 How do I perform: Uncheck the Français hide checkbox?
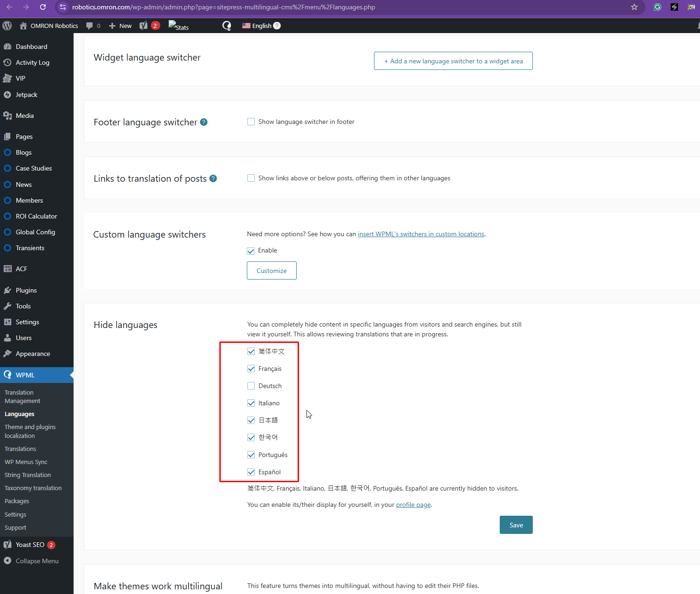tap(251, 369)
